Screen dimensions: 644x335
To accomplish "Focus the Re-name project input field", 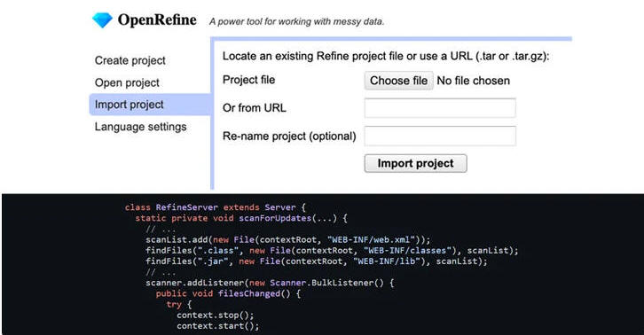I will pos(440,136).
